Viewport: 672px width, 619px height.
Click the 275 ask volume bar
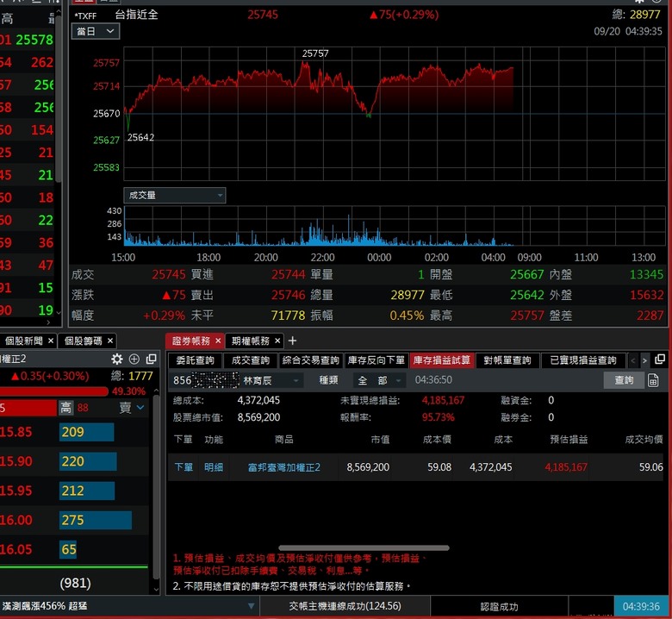click(x=95, y=520)
